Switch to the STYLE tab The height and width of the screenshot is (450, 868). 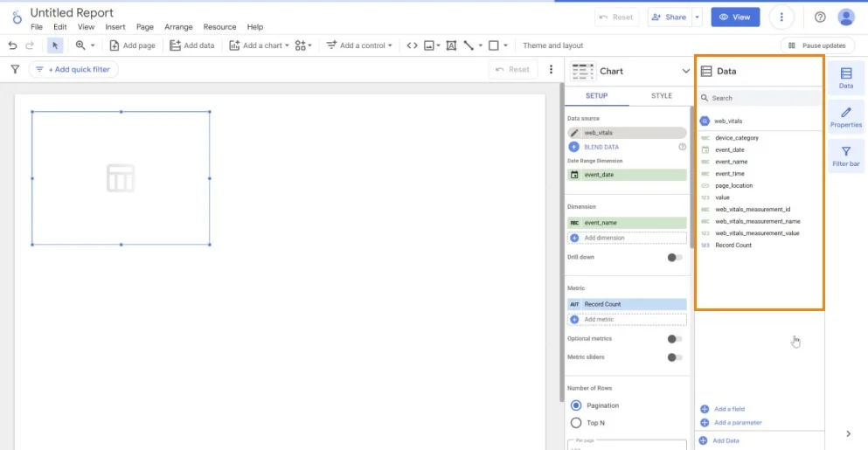662,96
